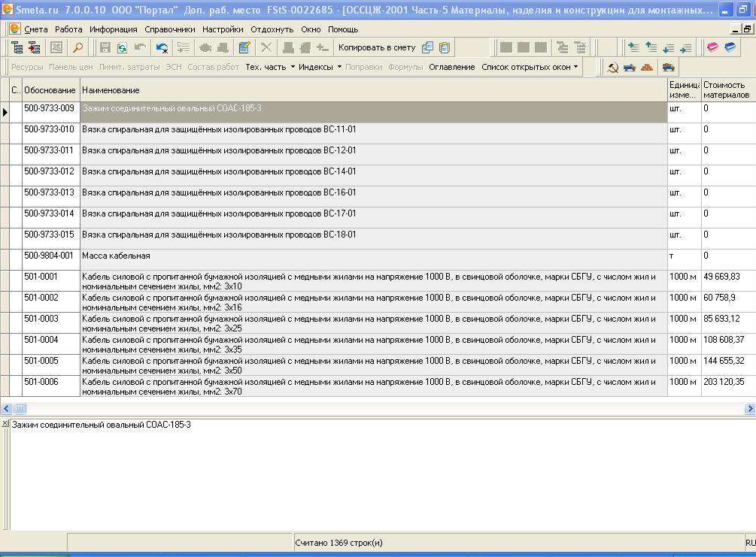The image size is (756, 557).
Task: Select row with 'проводов ВС-16-01'
Action: pos(374,197)
